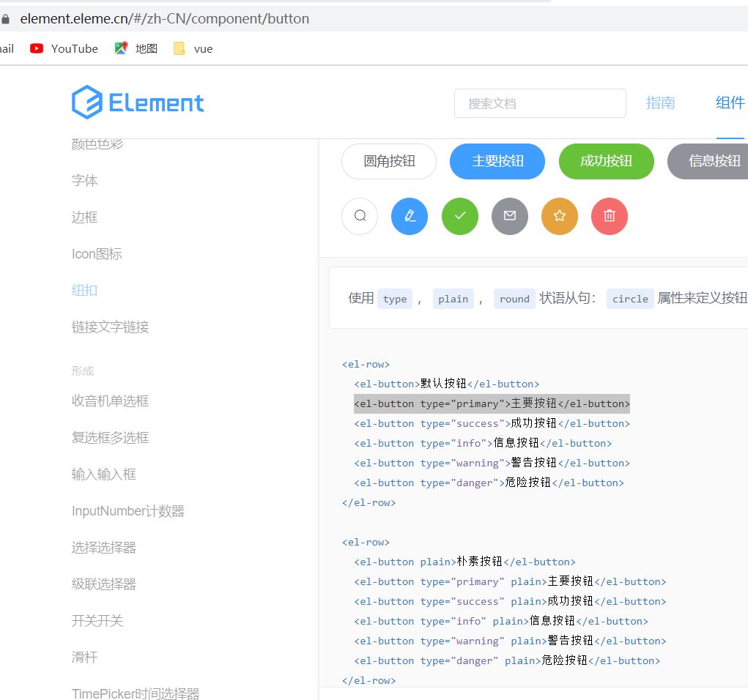748x700 pixels.
Task: Click the 形成 sidebar group heading
Action: click(x=83, y=371)
